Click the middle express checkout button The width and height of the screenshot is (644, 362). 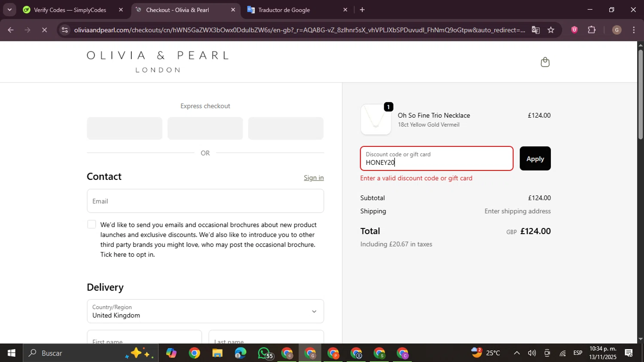[205, 128]
